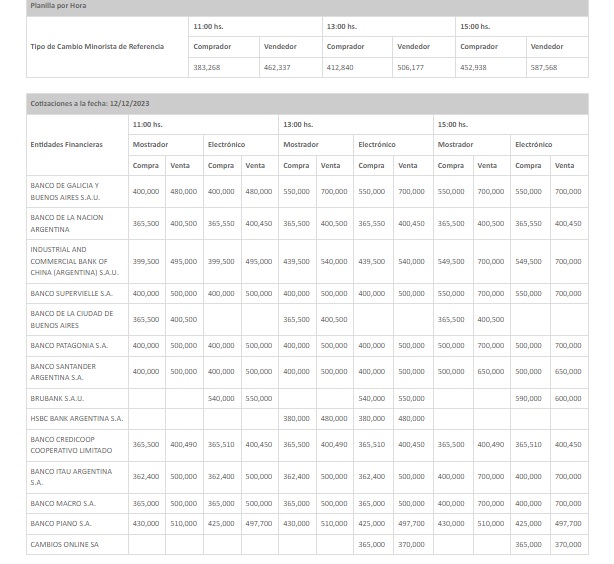Select 'BANCO PIANO S.A.' row name
The height and width of the screenshot is (564, 614).
coord(61,524)
